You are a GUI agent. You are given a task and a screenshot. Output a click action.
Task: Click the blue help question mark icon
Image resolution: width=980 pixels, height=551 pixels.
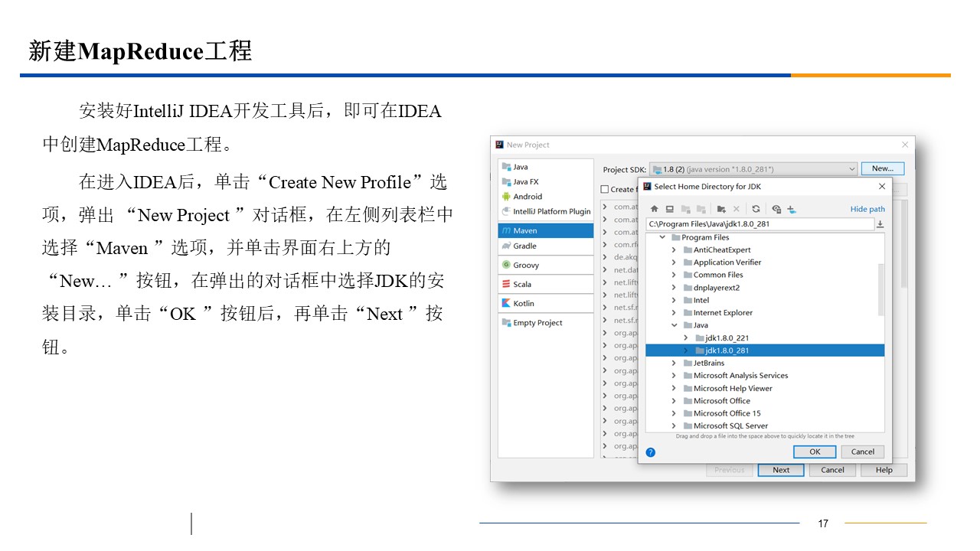(650, 452)
